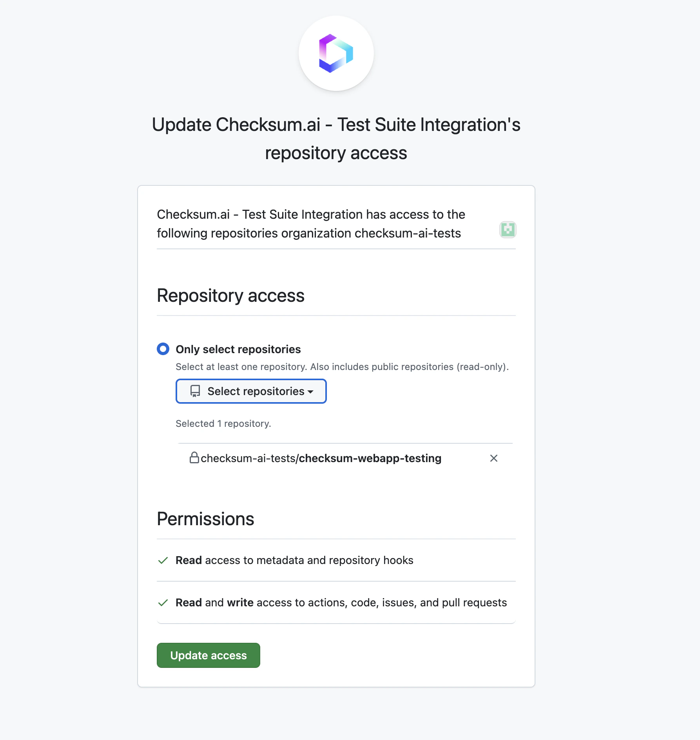Select the Only select repositories radio button

[x=163, y=348]
